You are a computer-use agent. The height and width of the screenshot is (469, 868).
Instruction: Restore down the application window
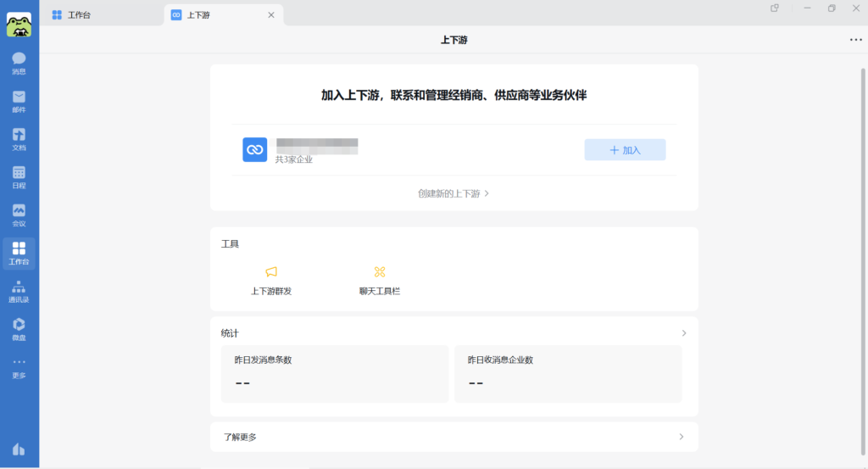point(832,8)
